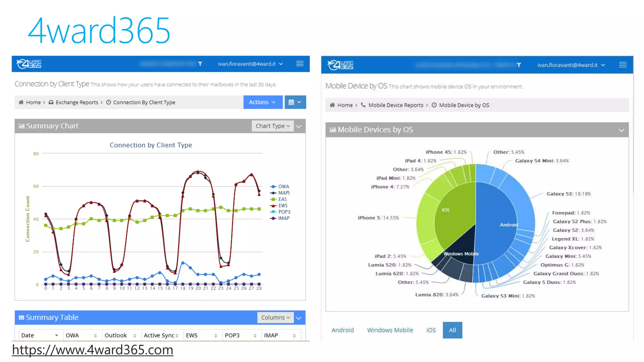The width and height of the screenshot is (644, 362).
Task: Click the Actions button
Action: tap(262, 102)
